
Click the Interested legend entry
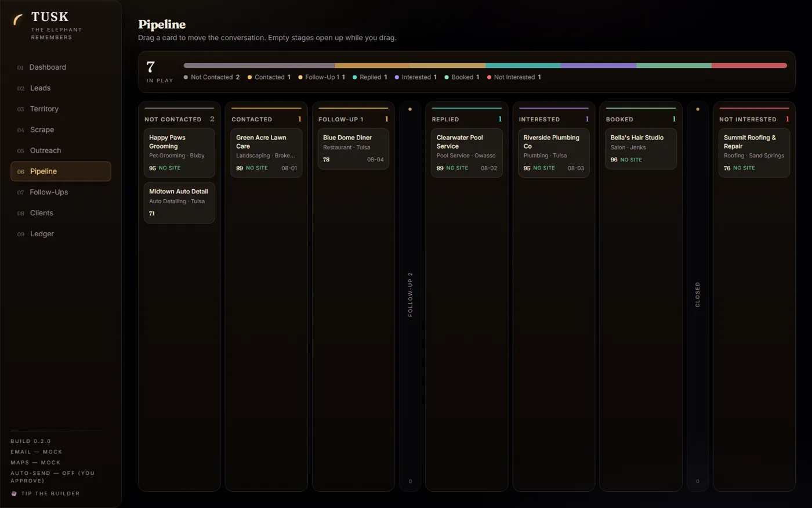coord(416,77)
